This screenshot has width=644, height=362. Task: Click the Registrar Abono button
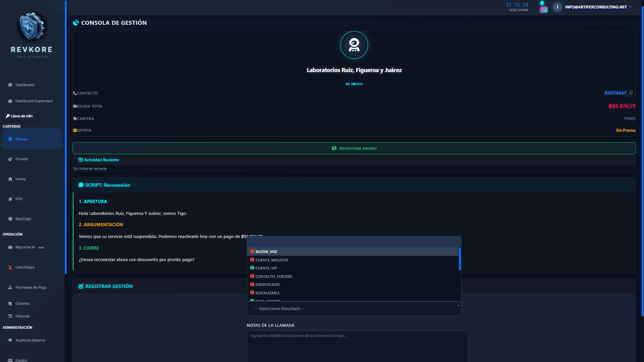coord(354,148)
